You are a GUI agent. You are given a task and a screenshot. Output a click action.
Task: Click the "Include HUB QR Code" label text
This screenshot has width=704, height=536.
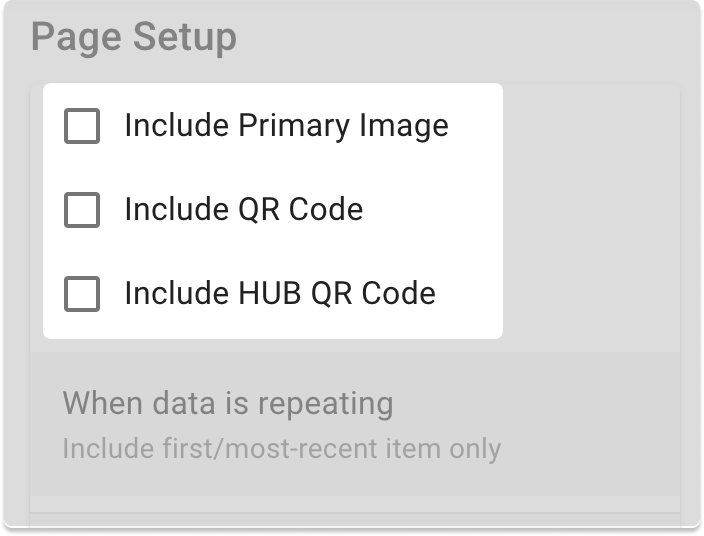280,295
